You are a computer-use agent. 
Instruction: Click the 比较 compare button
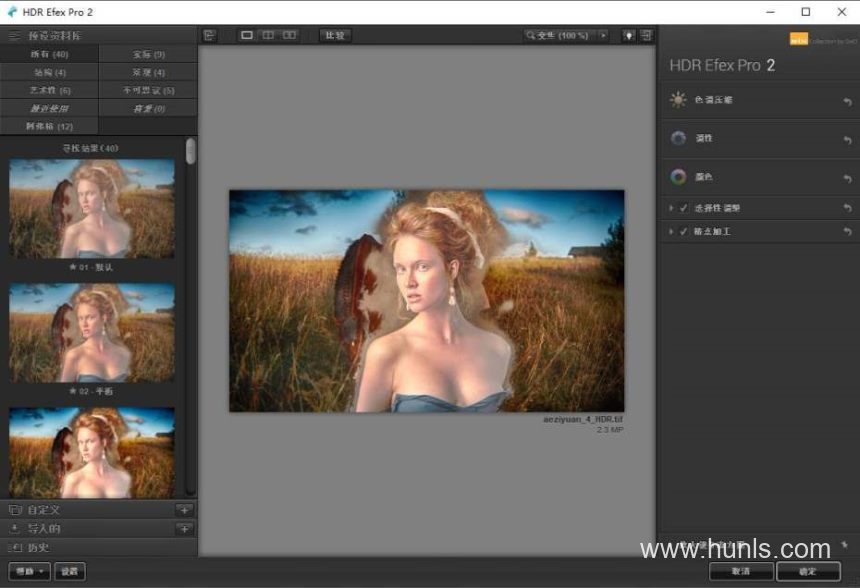click(335, 36)
